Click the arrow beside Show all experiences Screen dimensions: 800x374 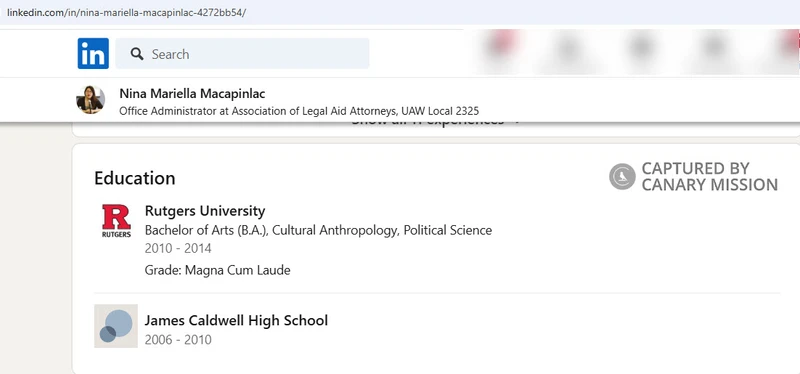516,123
